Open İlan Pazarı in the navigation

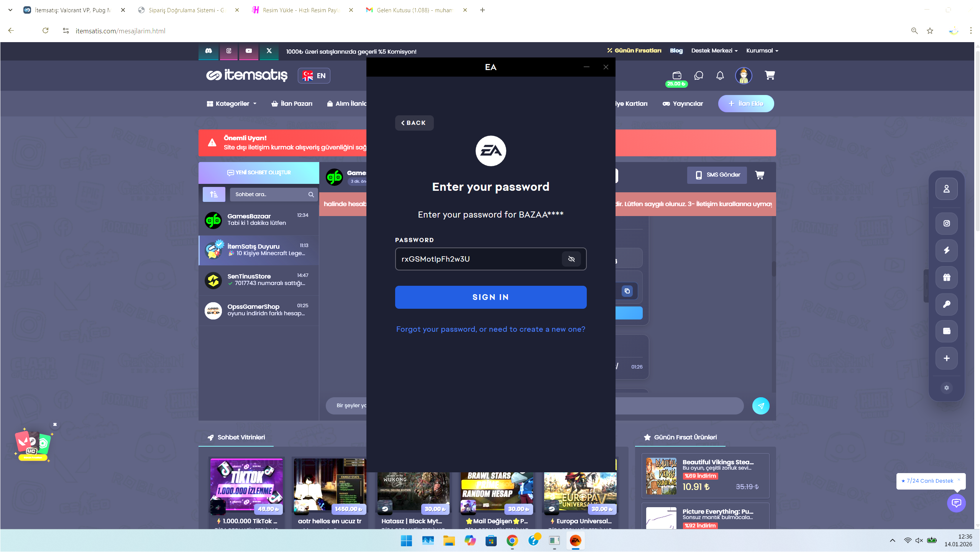click(x=292, y=104)
